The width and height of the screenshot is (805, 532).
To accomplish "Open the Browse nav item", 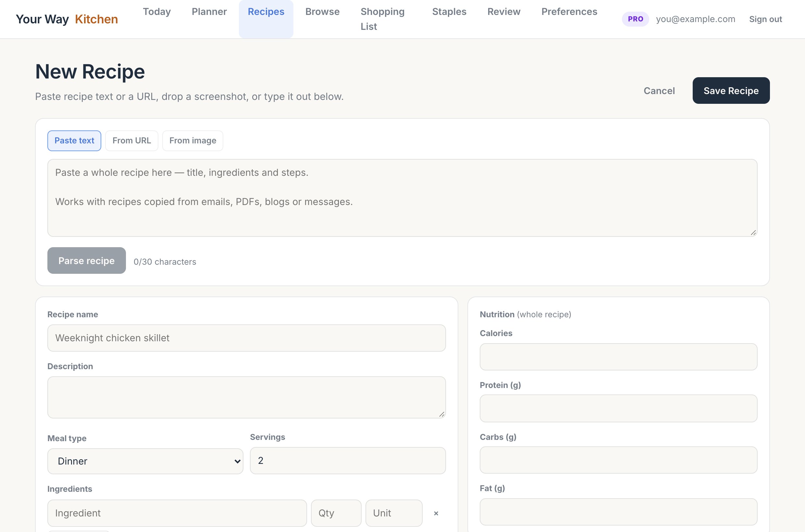I will coord(323,12).
